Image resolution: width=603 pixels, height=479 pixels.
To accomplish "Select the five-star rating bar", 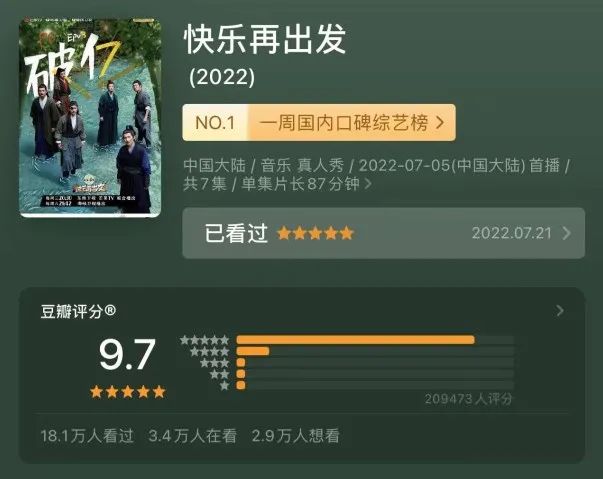I will [x=375, y=340].
